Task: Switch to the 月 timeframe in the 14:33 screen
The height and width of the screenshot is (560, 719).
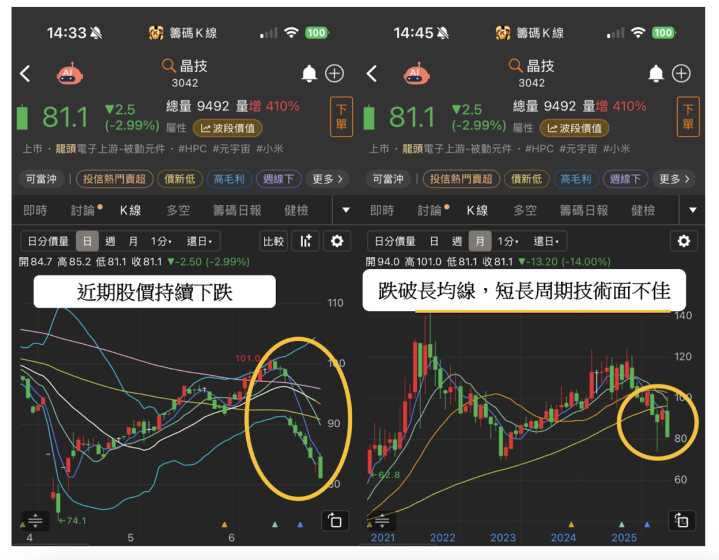Action: [133, 241]
